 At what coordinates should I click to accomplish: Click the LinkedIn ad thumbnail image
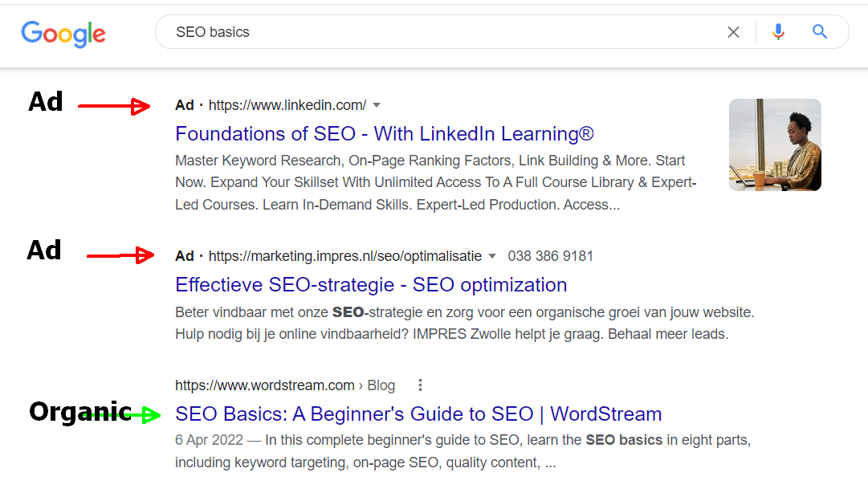point(775,145)
